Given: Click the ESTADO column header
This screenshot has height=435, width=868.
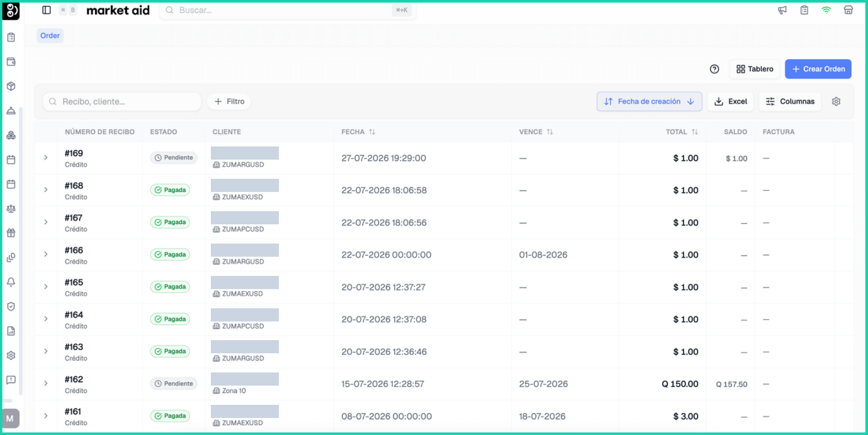Looking at the screenshot, I should 164,132.
